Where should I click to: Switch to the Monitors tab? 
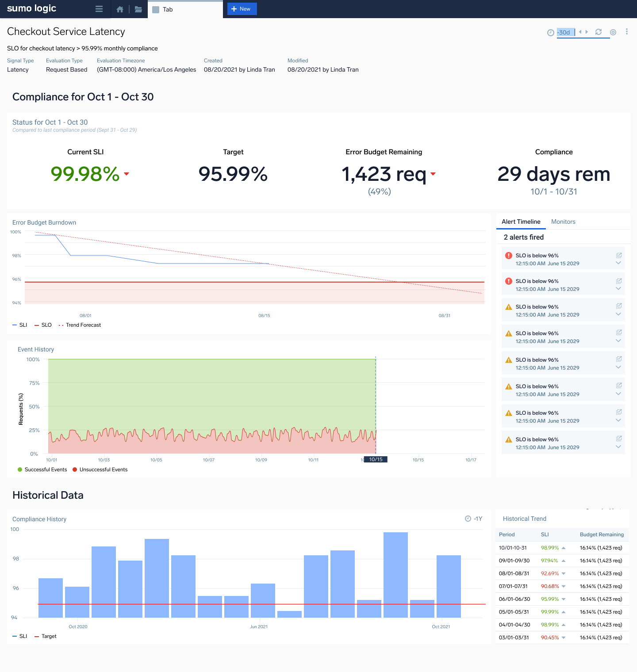point(563,221)
